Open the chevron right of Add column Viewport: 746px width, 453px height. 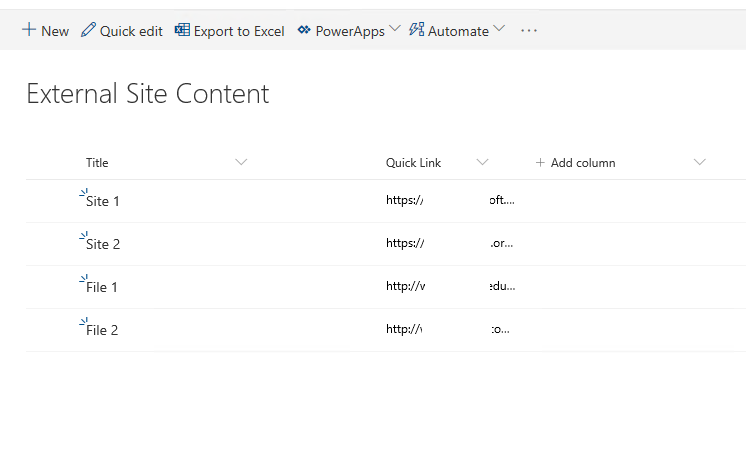(699, 162)
